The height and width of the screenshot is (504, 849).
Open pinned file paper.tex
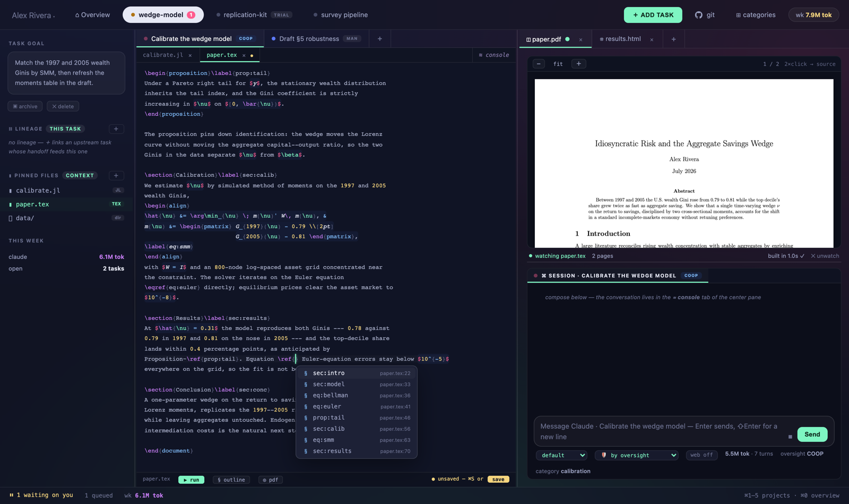pos(66,204)
